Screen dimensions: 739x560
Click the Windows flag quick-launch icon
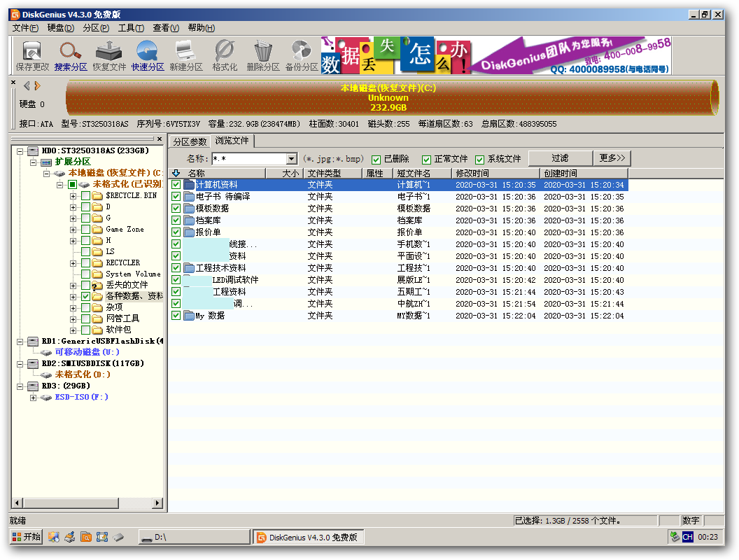click(54, 537)
